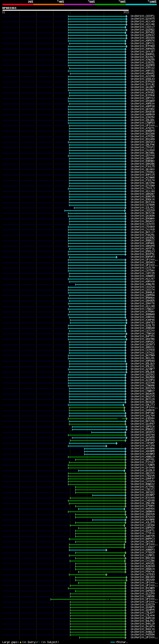The image size is (159, 644).
Task: Click hit label UniRef100_A9P876
Action: click(x=143, y=41)
